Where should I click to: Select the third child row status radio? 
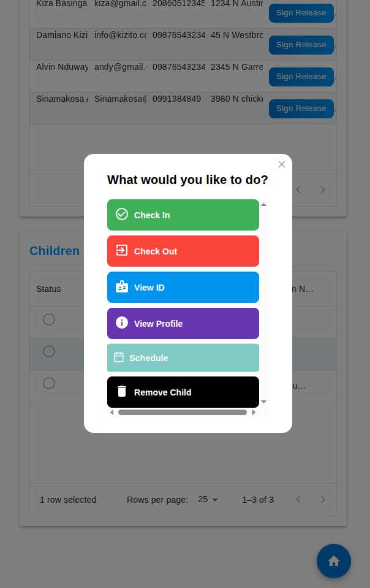click(49, 383)
